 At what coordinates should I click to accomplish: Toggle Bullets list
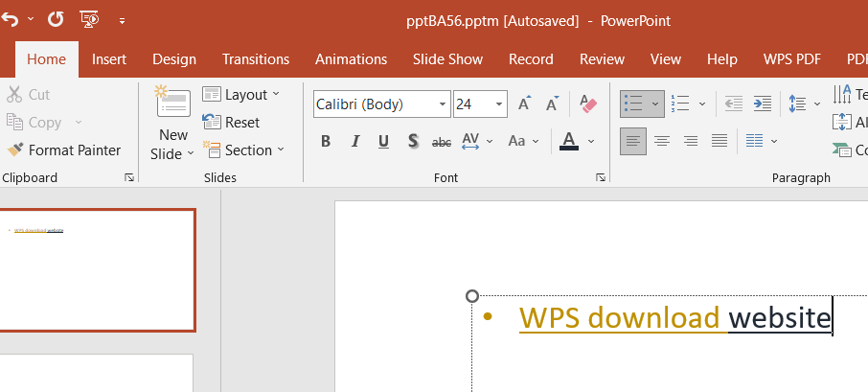[633, 104]
